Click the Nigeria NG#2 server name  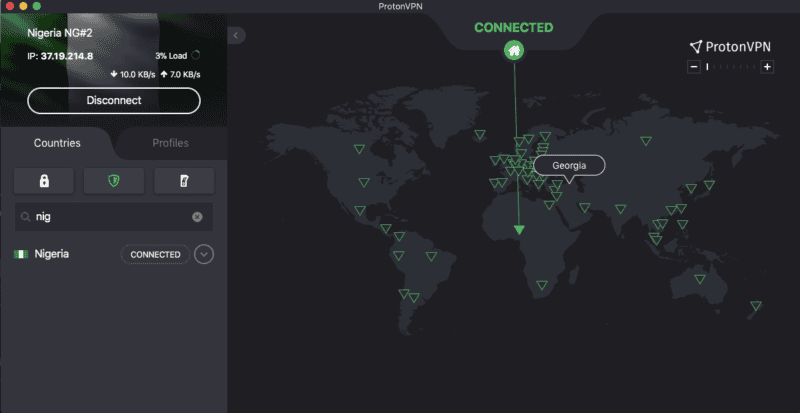[x=60, y=33]
